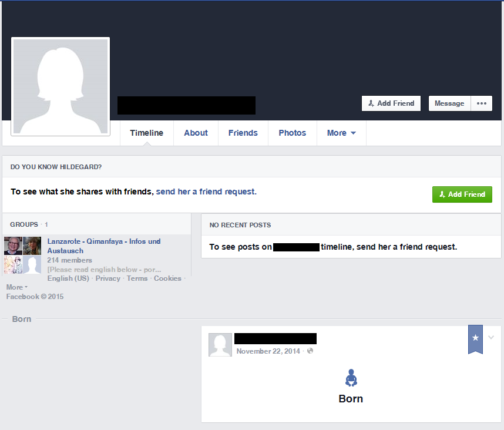Viewport: 504px width, 430px height.
Task: Open Message button next to Add Friend
Action: [x=449, y=103]
